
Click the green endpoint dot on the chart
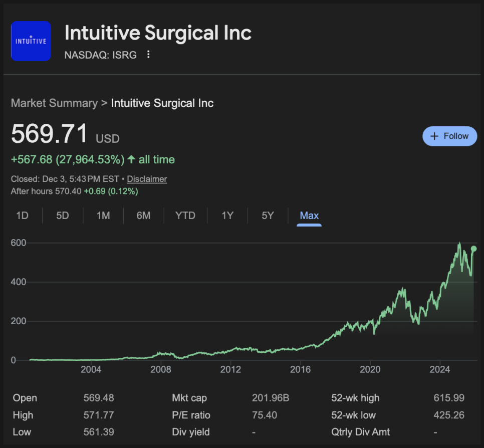coord(473,249)
